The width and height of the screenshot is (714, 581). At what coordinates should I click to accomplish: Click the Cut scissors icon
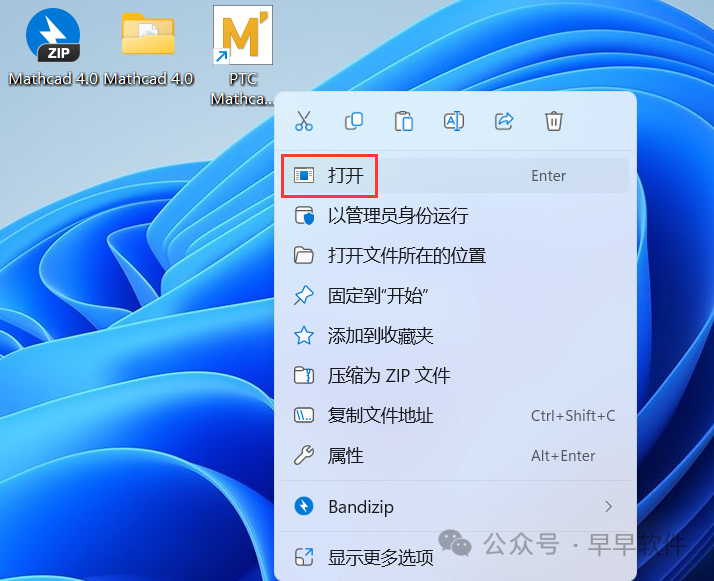point(304,121)
